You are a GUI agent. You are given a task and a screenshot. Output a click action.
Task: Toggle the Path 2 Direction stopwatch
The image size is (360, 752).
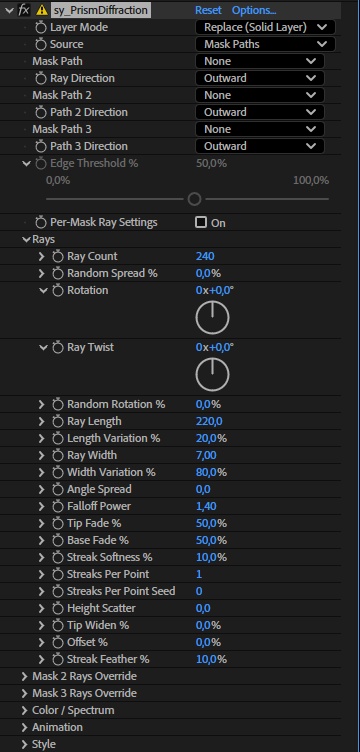pyautogui.click(x=41, y=113)
